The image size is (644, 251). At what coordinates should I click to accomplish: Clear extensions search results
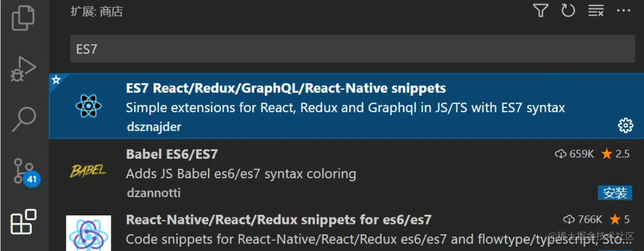pos(596,11)
